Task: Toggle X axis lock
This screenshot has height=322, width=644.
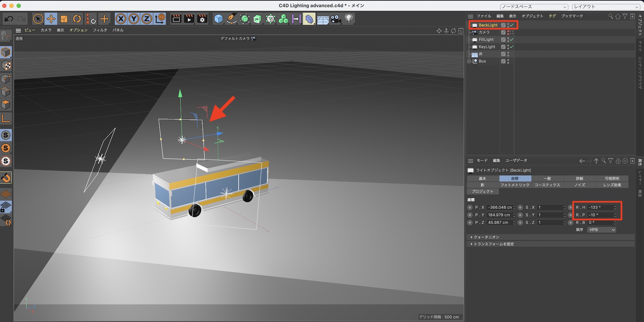Action: [121, 19]
